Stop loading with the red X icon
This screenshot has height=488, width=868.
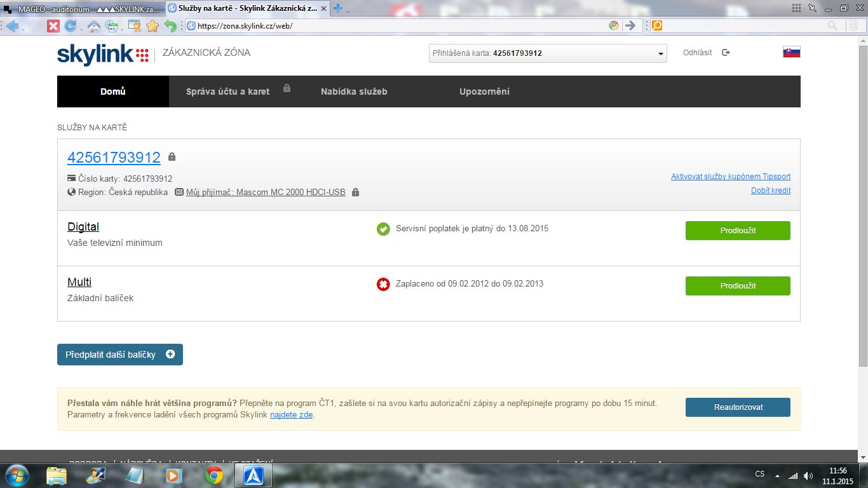tap(53, 26)
